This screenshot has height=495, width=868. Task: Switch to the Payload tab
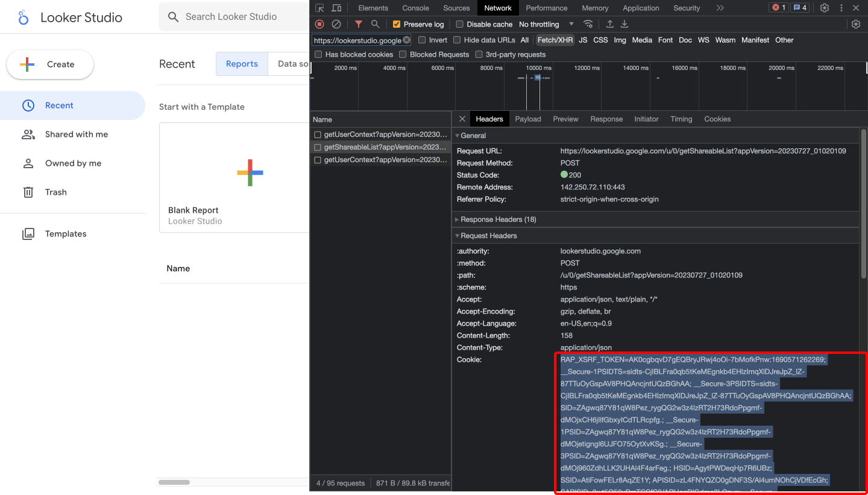tap(527, 119)
